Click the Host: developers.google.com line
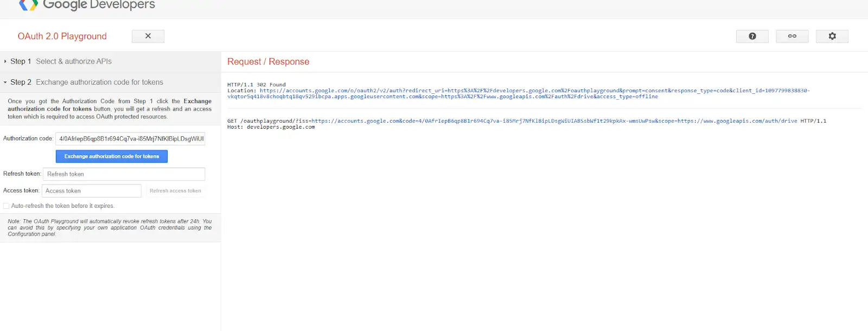Viewport: 868px width, 331px height. (271, 127)
